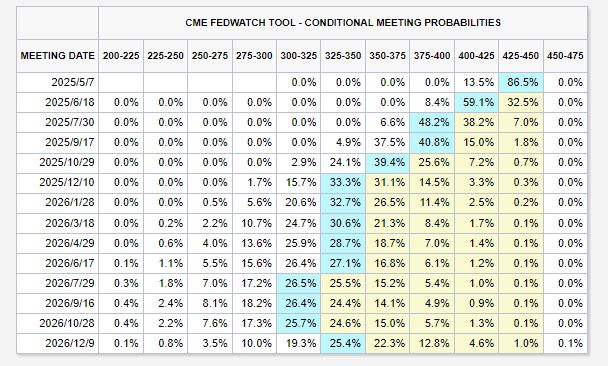Select the 300-325 column header
The width and height of the screenshot is (608, 366).
click(x=299, y=56)
